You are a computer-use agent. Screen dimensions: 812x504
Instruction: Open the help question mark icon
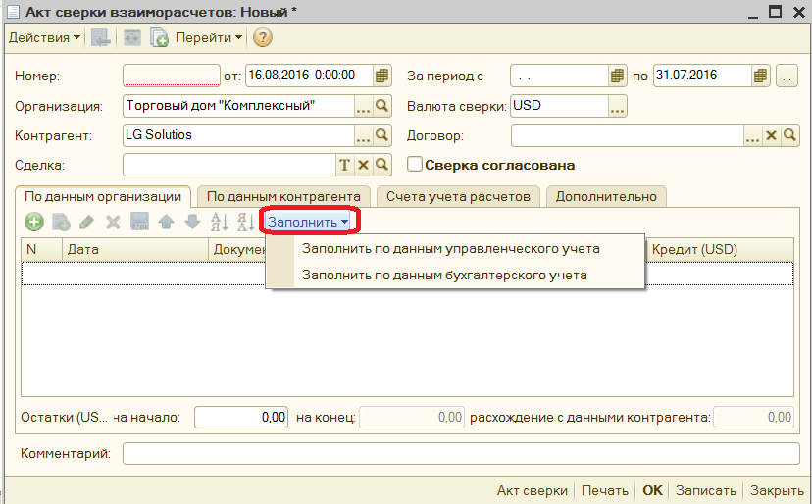coord(262,38)
